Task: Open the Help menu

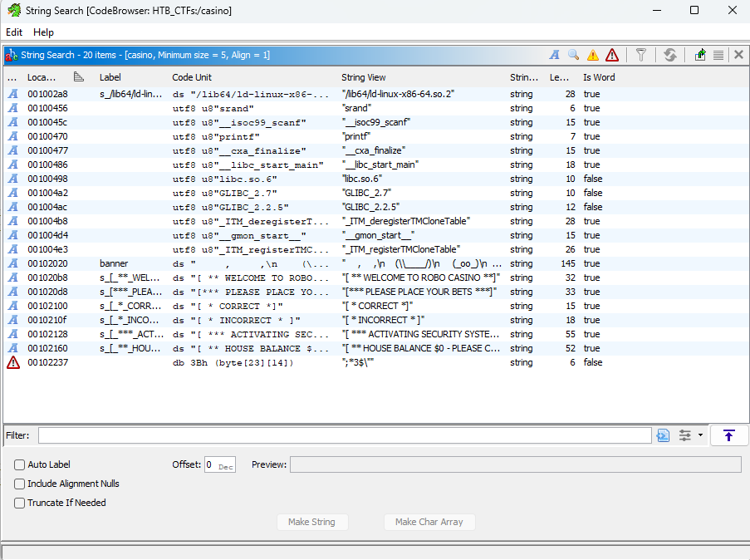Action: click(43, 32)
